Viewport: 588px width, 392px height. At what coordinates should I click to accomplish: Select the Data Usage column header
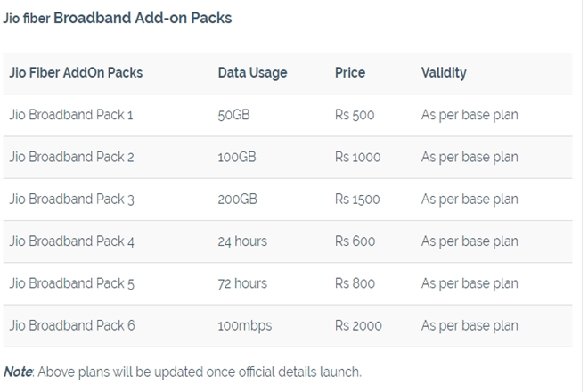click(252, 73)
